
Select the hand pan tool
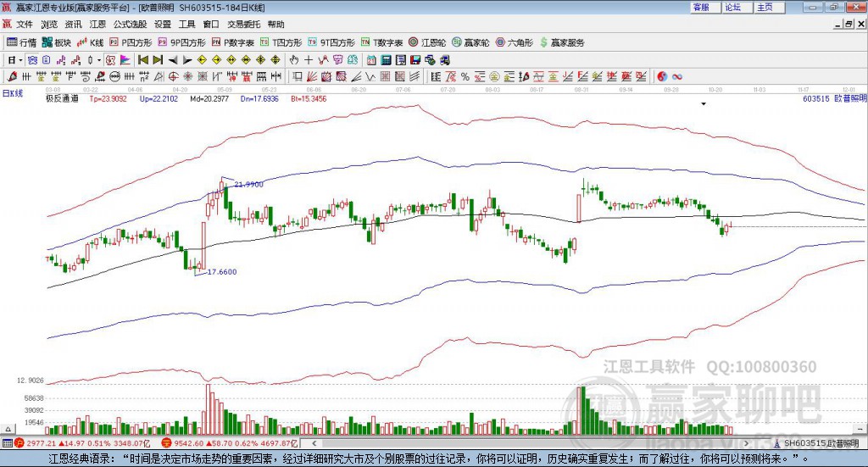coord(294,60)
